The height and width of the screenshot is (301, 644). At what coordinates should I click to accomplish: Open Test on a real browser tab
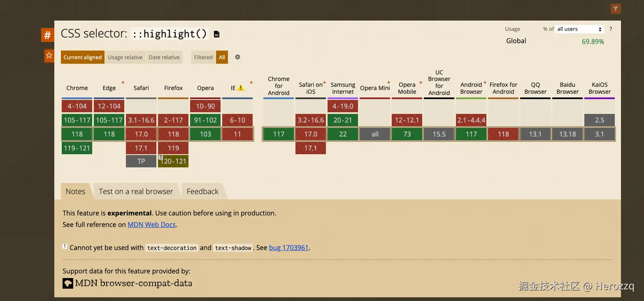pos(136,191)
